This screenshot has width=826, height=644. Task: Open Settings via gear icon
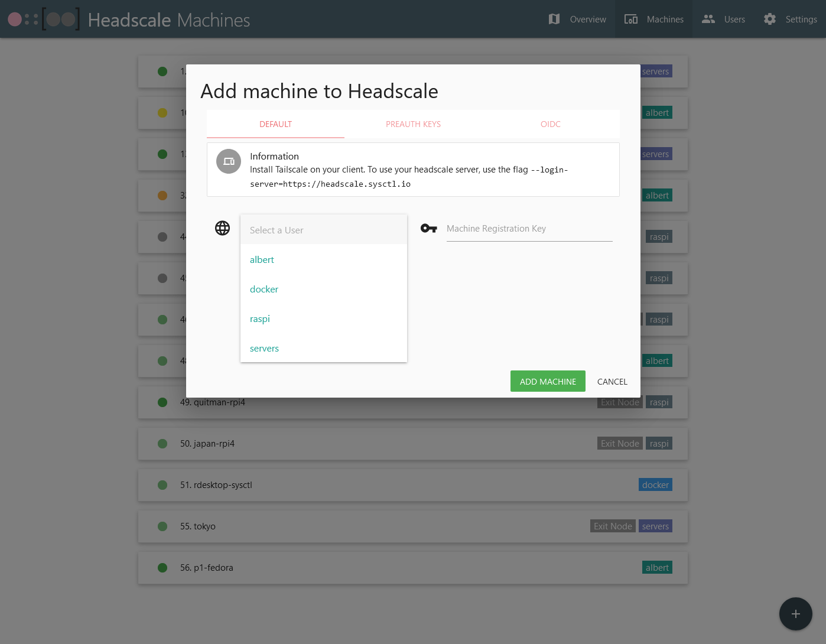coord(769,19)
